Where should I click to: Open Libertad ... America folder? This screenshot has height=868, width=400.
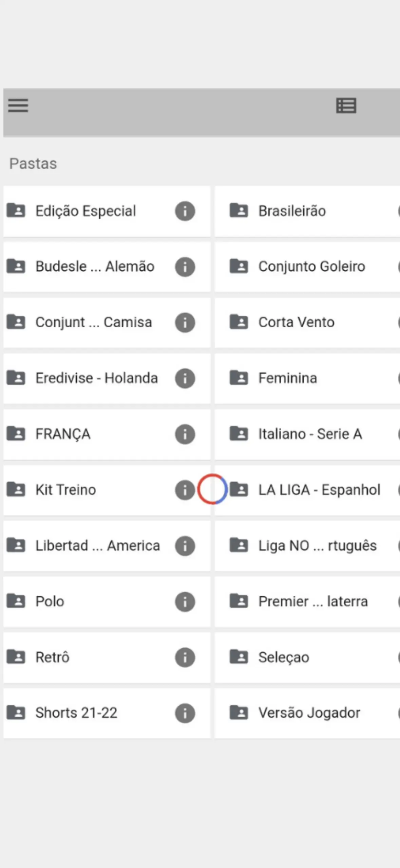(x=97, y=546)
